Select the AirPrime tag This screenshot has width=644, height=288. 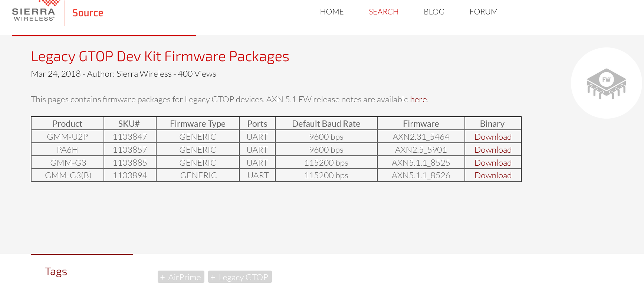181,277
